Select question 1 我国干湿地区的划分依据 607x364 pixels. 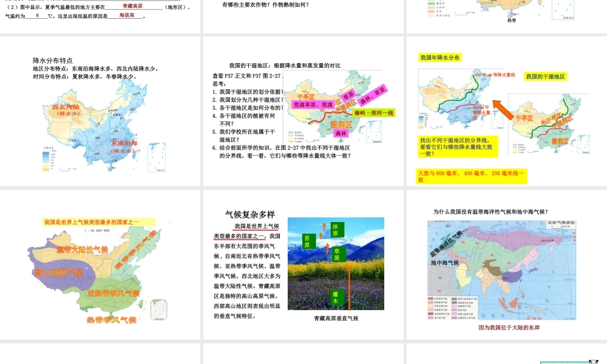pyautogui.click(x=248, y=92)
